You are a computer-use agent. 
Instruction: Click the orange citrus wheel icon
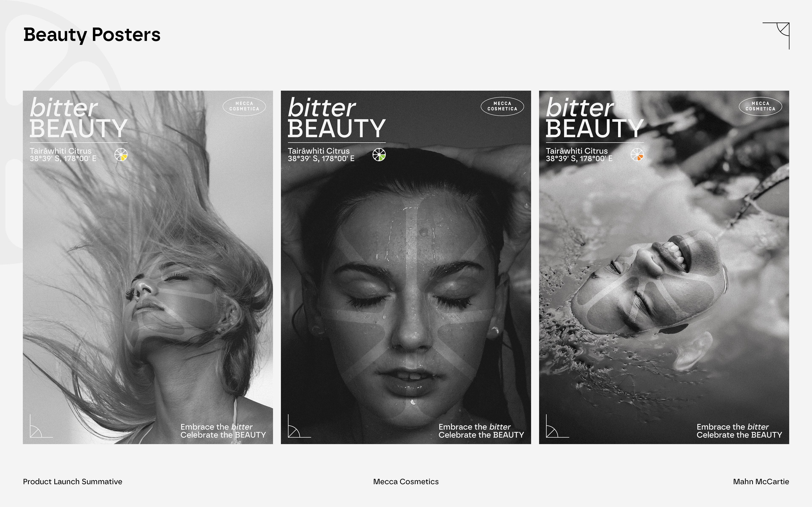[x=637, y=155]
